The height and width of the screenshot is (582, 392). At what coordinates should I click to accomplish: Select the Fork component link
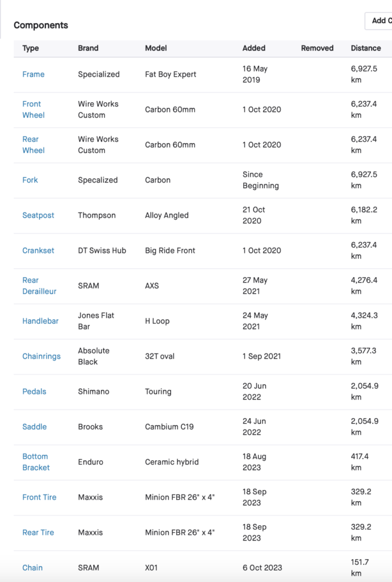click(x=30, y=180)
